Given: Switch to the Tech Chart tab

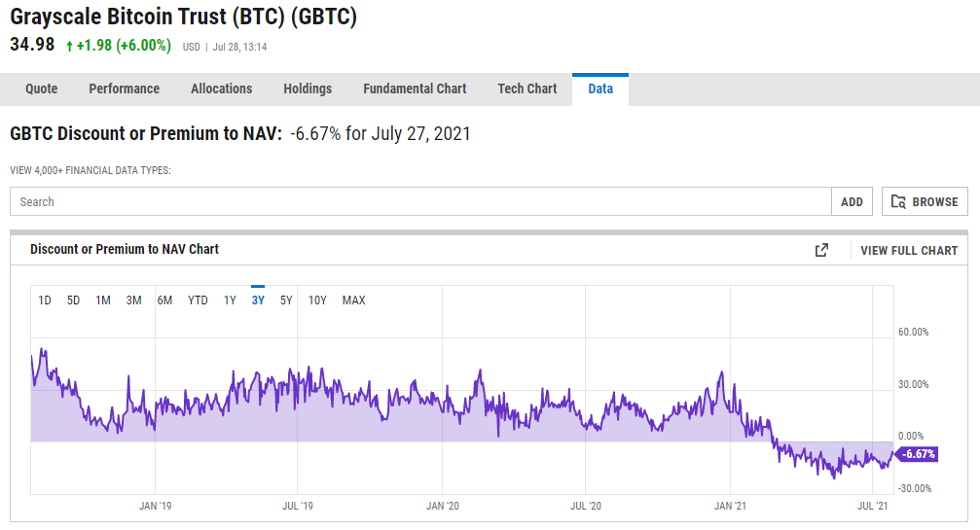Looking at the screenshot, I should click(x=526, y=88).
